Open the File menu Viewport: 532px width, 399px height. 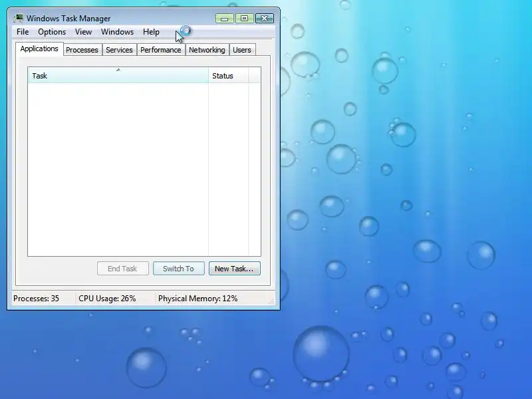click(x=23, y=32)
